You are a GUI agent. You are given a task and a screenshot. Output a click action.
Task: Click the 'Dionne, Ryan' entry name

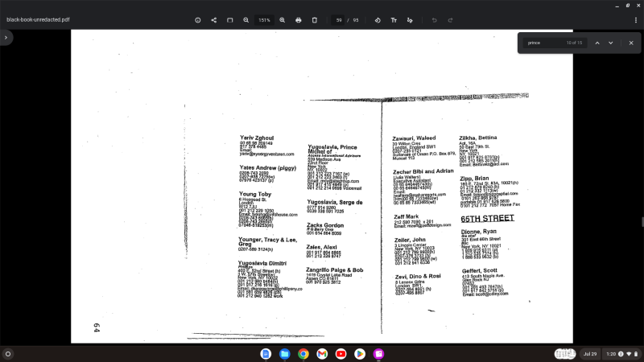(x=478, y=232)
